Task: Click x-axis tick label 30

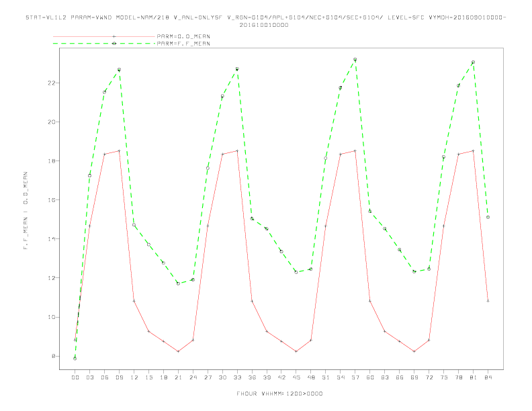Action: click(222, 377)
